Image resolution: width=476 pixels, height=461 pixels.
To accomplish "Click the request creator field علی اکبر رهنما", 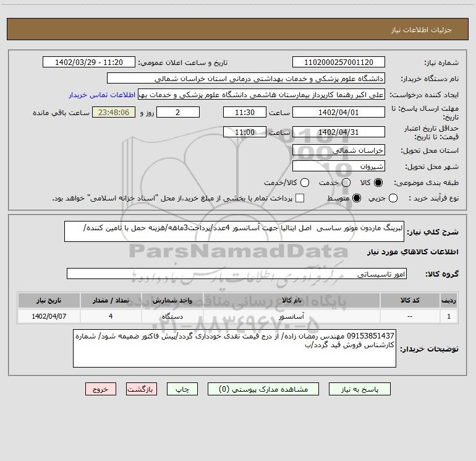I will [x=261, y=95].
